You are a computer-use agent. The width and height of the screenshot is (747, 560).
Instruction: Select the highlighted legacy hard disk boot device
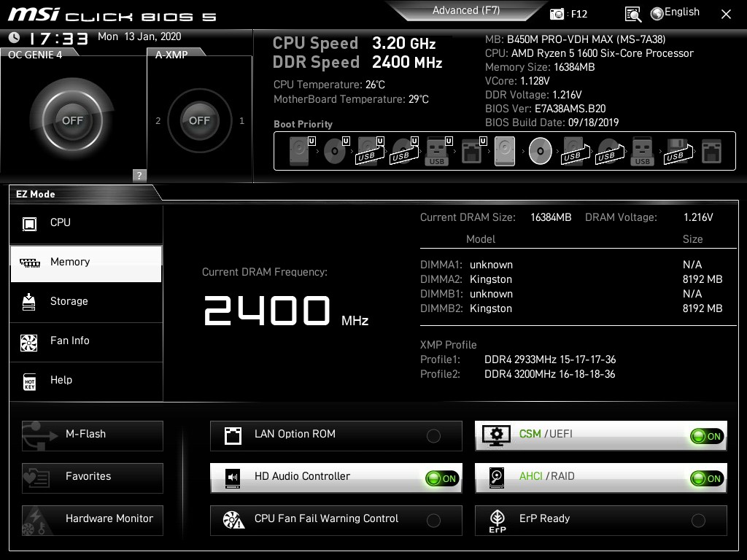click(505, 151)
